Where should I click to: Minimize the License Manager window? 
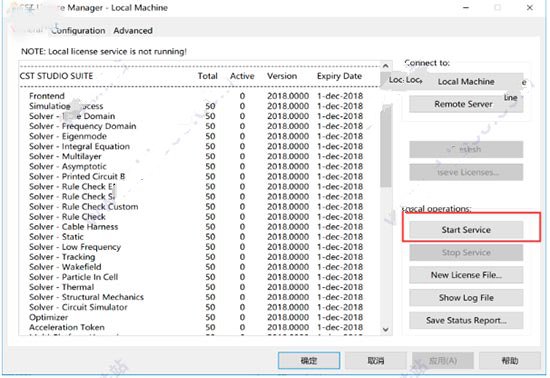point(466,7)
